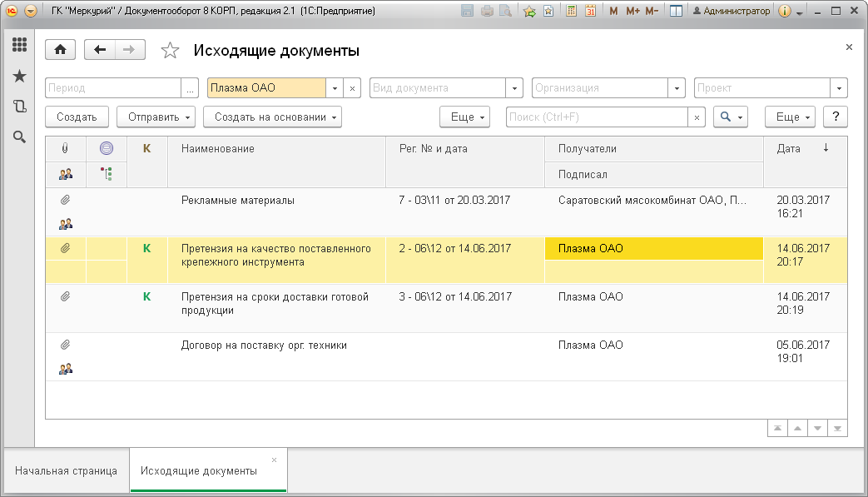Image resolution: width=868 pixels, height=497 pixels.
Task: Add Исходящие документы to favorites star
Action: tap(170, 50)
